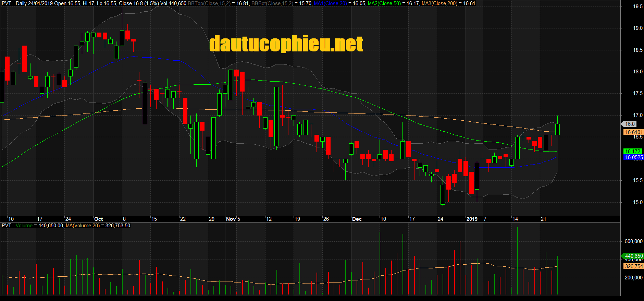
Task: Click the orange 16.6101 price tag
Action: (x=634, y=132)
